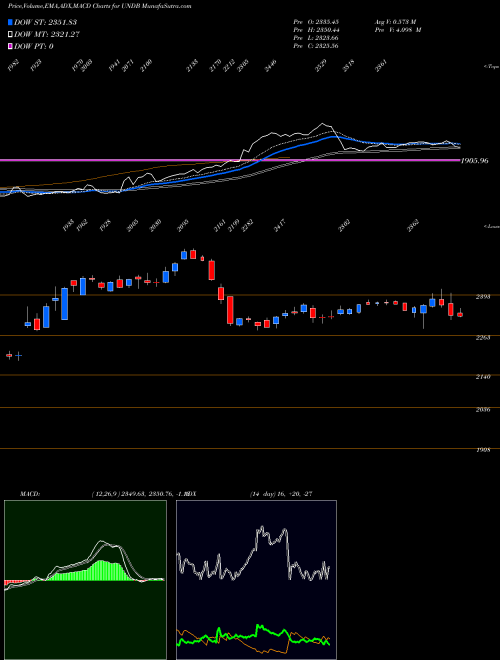This screenshot has height=660, width=500.
Task: Click the white DOW MT legend swatch
Action: (10, 35)
